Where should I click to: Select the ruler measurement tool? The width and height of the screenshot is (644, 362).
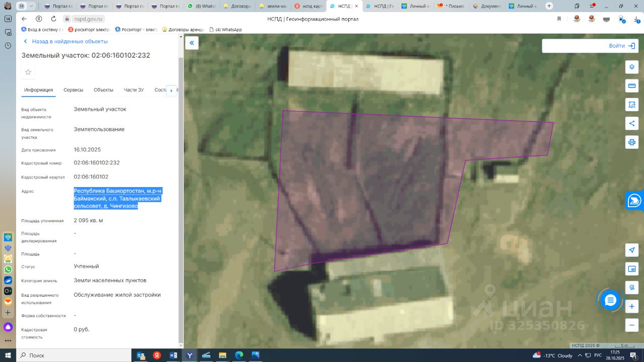tap(632, 86)
